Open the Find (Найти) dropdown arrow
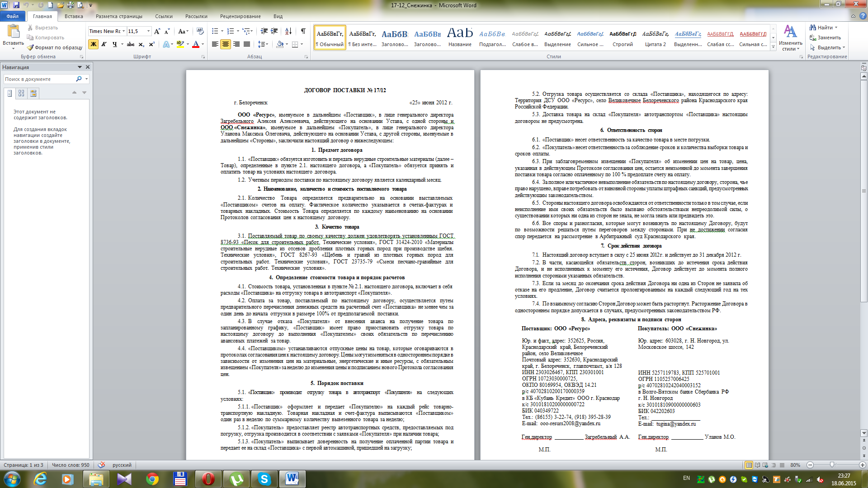 pyautogui.click(x=836, y=28)
